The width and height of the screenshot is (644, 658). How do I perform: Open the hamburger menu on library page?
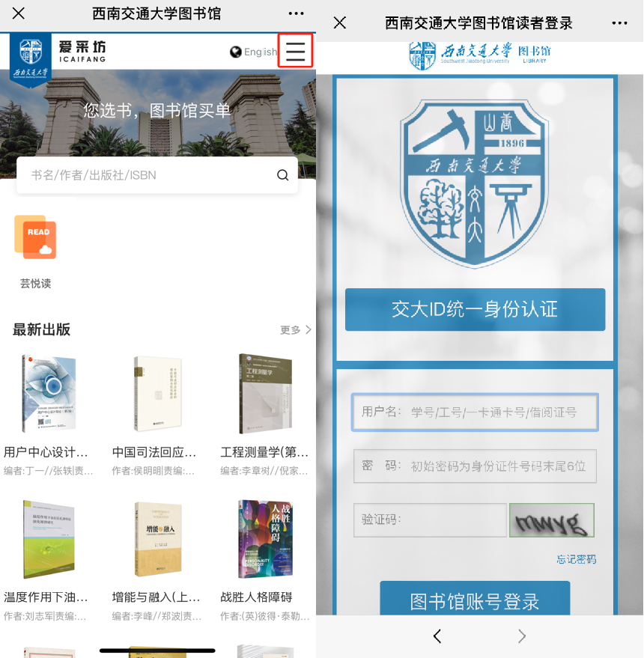pos(295,51)
